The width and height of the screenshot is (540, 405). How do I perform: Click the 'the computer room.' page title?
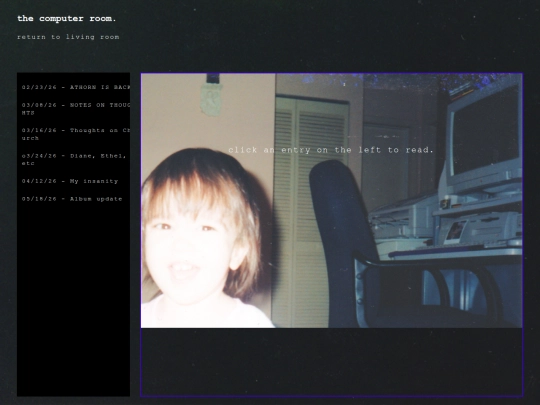pyautogui.click(x=67, y=19)
